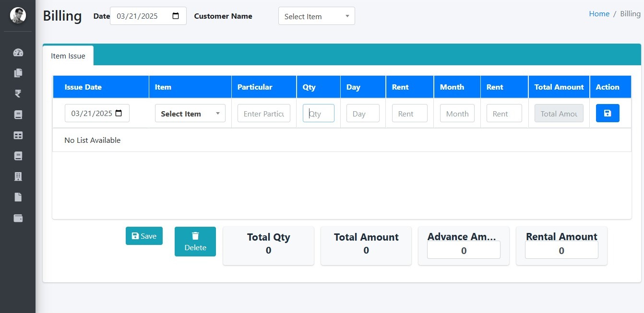Open the wallet icon in sidebar
The width and height of the screenshot is (644, 313).
pyautogui.click(x=18, y=219)
